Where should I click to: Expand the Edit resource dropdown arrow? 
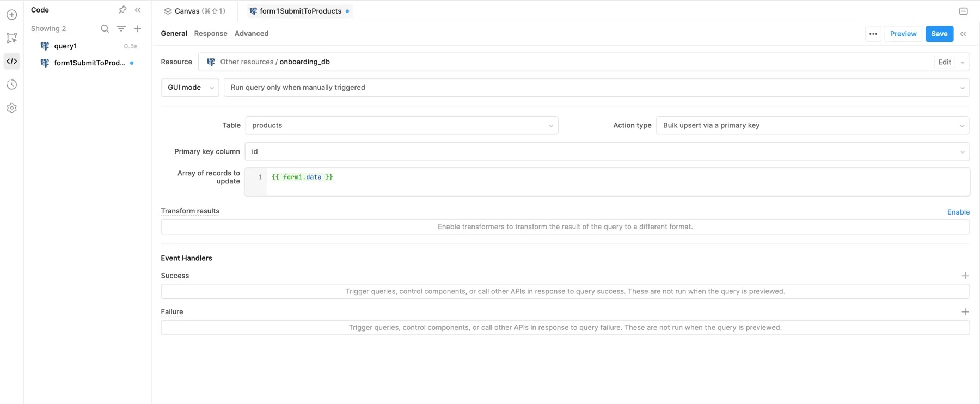pos(963,62)
